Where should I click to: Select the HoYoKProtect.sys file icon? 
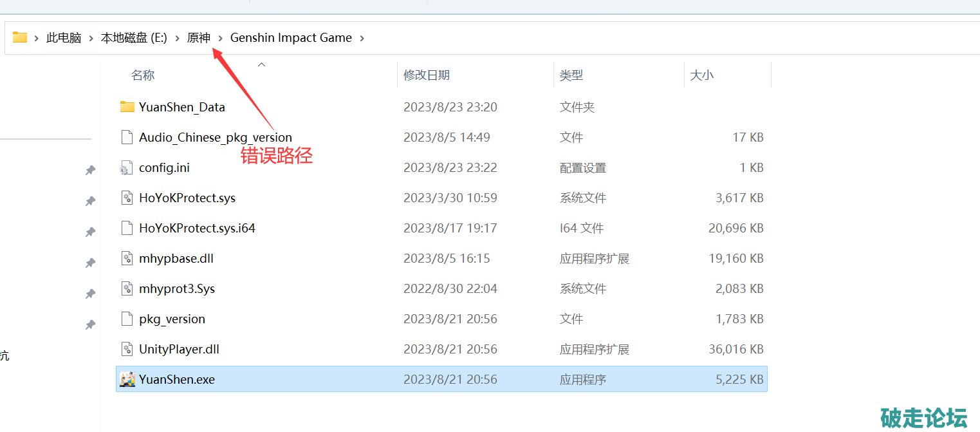127,198
